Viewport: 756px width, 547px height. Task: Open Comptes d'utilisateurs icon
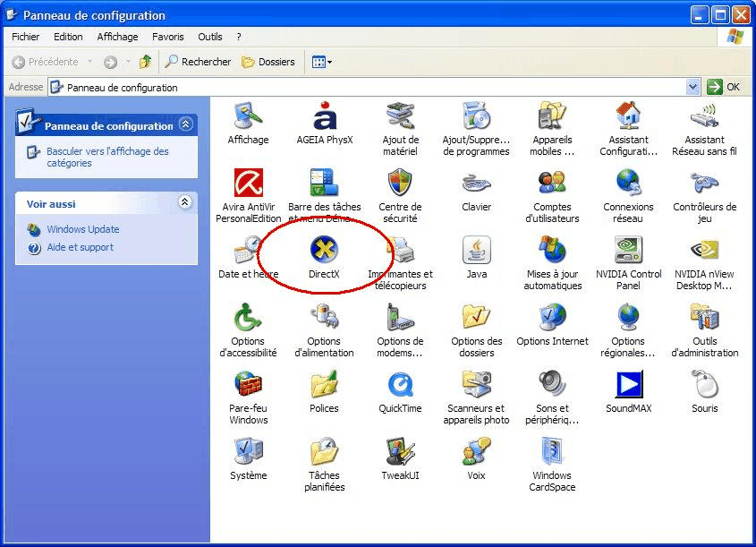click(552, 183)
